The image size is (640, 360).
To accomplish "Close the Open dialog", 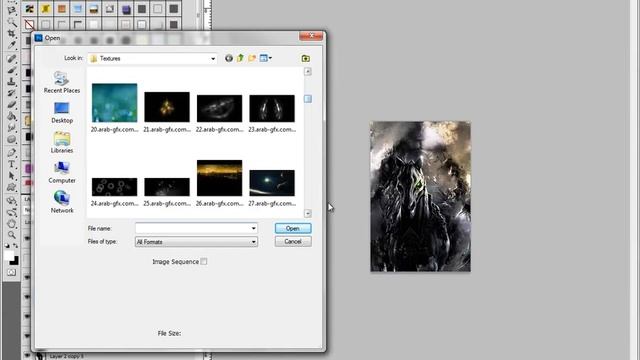I will 311,36.
